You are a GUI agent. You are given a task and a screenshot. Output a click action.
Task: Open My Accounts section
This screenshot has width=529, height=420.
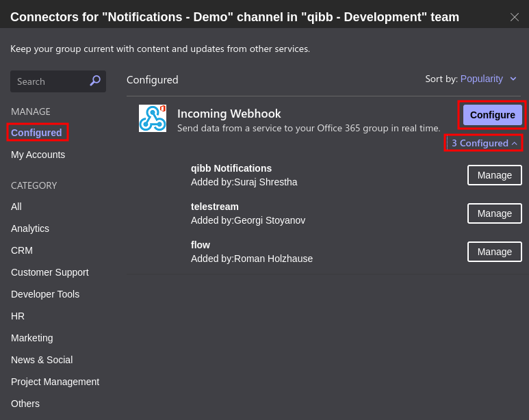(x=38, y=155)
